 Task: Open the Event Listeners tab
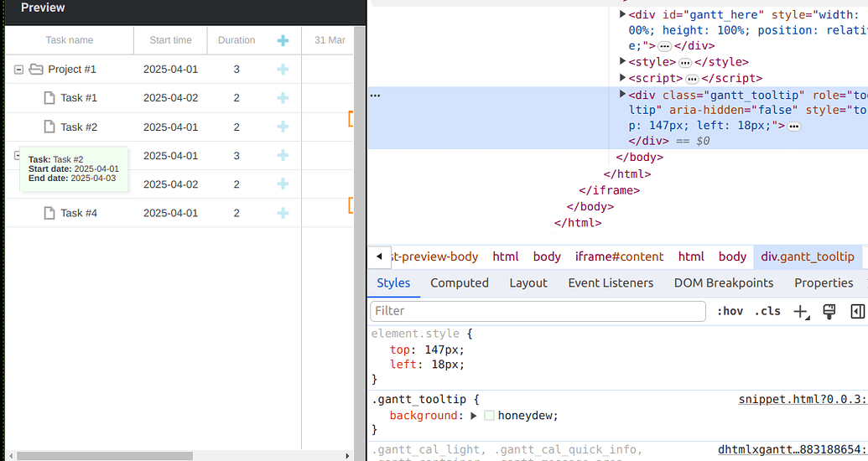610,283
